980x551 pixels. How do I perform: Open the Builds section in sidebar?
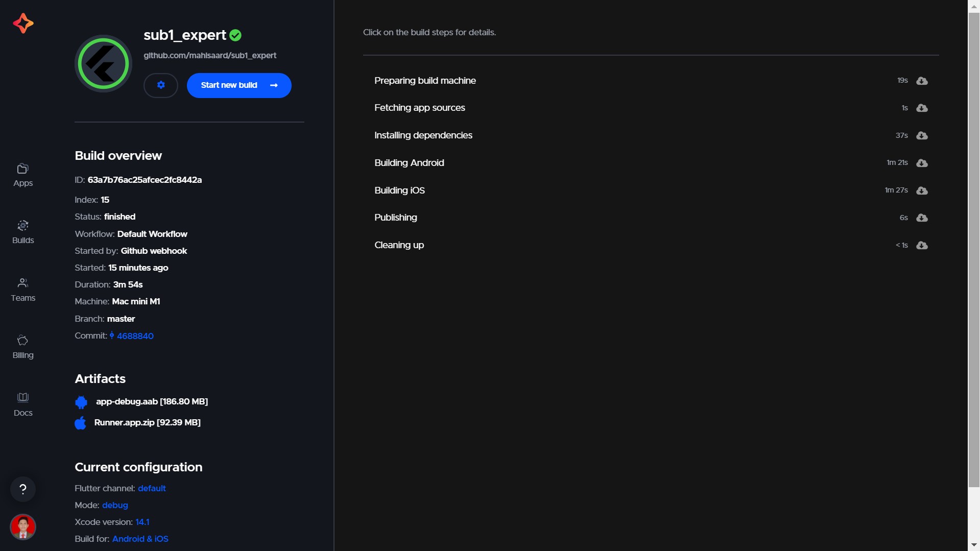pos(22,231)
